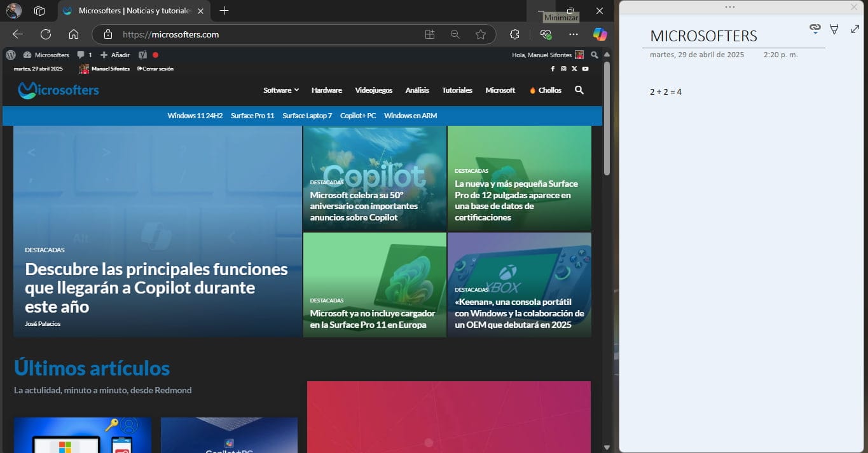Select the pen tool in OneNote panel
This screenshot has width=868, height=453.
834,29
